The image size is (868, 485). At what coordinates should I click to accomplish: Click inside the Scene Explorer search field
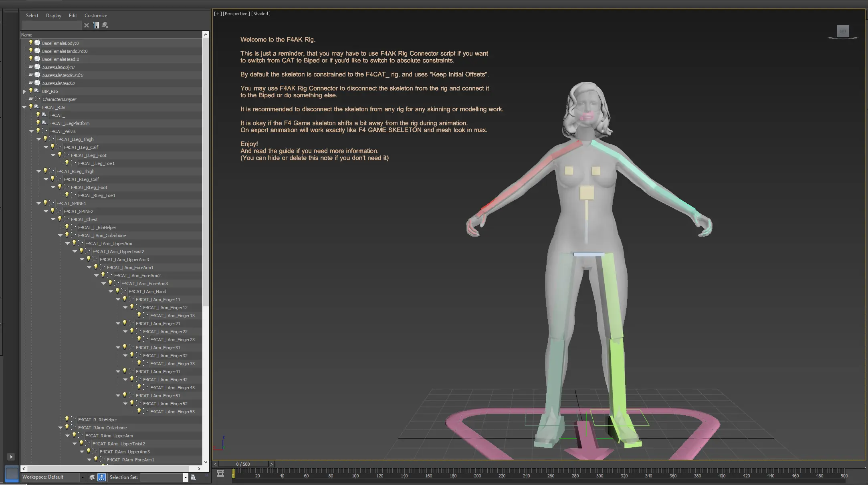(52, 25)
